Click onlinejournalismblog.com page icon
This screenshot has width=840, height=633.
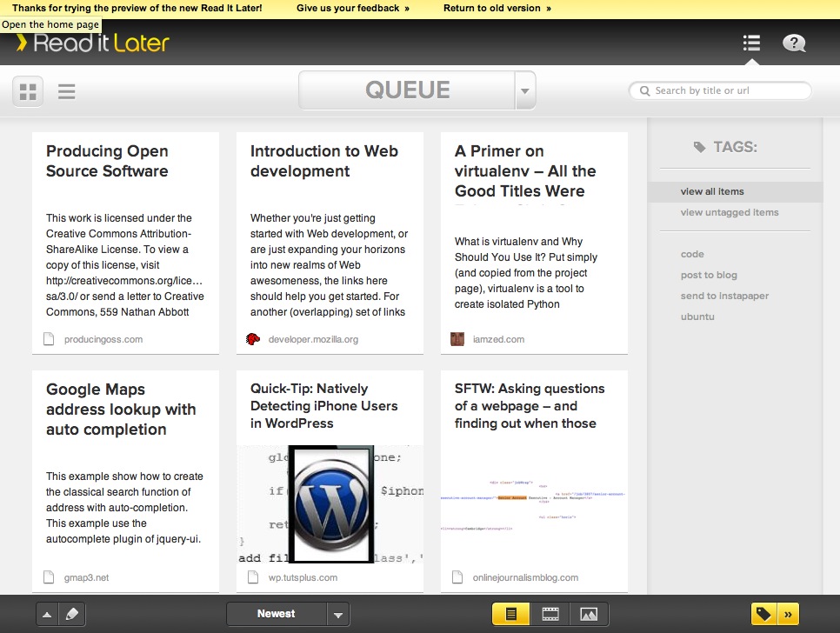pos(457,577)
